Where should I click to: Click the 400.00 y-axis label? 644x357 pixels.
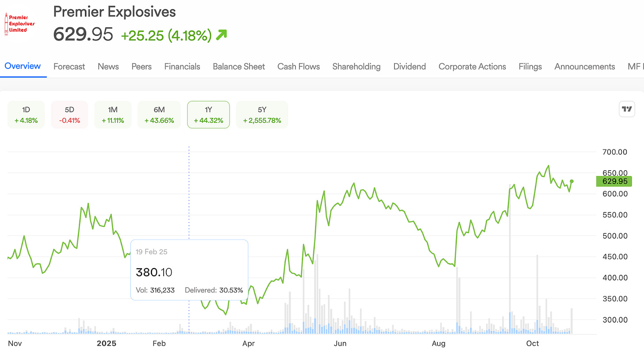click(615, 278)
